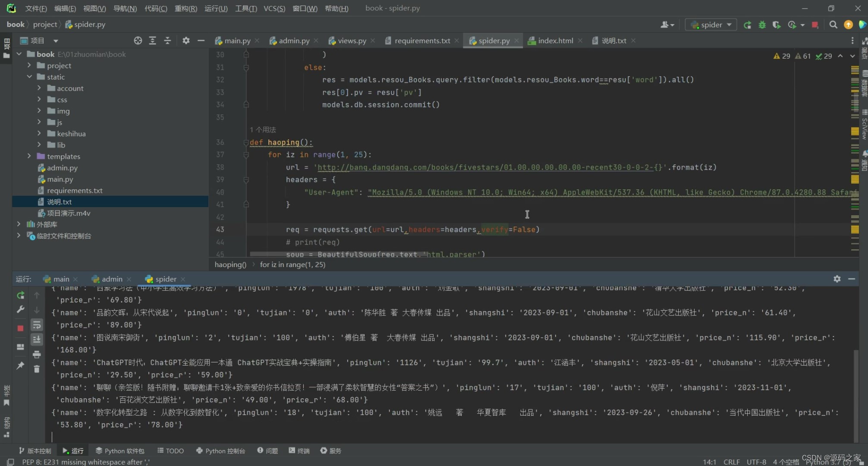
Task: Click the main run configuration dropdown
Action: [x=710, y=24]
